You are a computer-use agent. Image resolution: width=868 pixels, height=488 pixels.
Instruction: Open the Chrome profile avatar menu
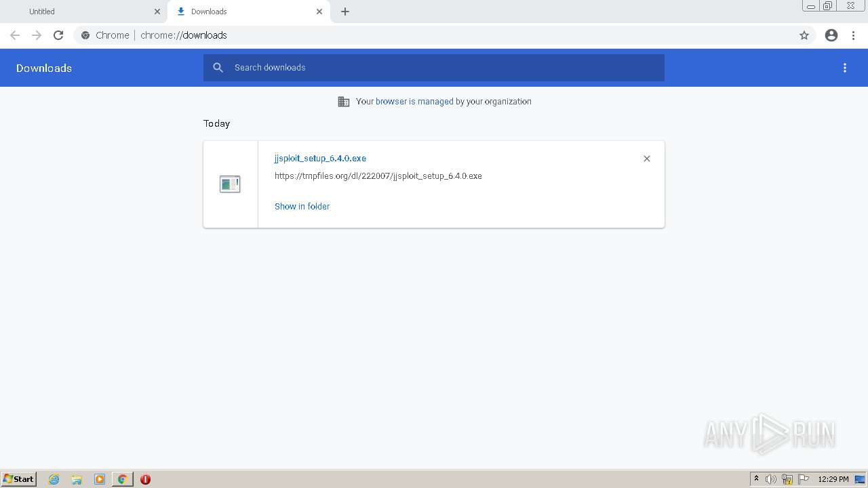[831, 35]
